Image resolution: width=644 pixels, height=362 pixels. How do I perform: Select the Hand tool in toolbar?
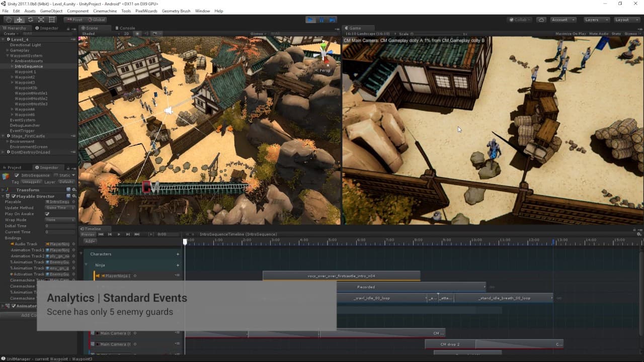tap(8, 20)
